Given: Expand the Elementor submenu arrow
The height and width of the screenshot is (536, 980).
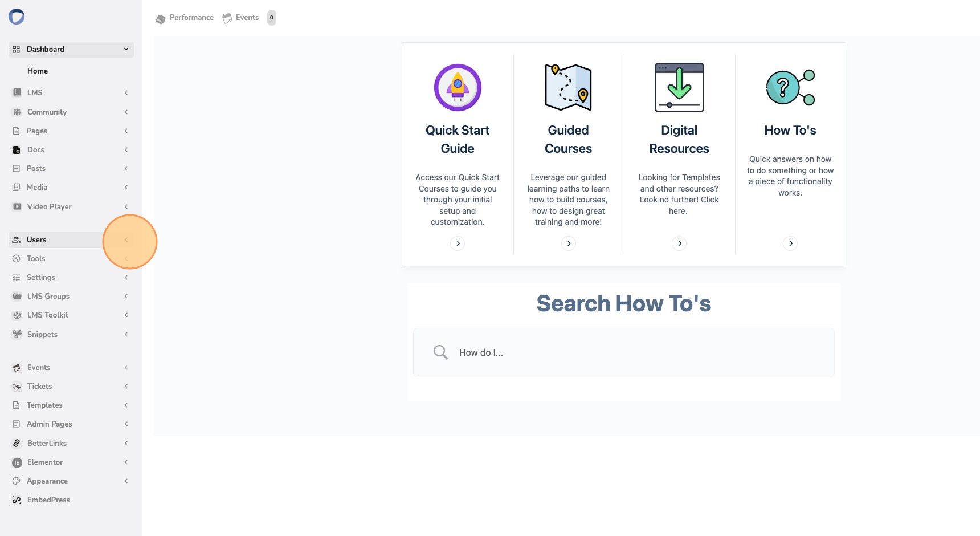Looking at the screenshot, I should coord(126,462).
